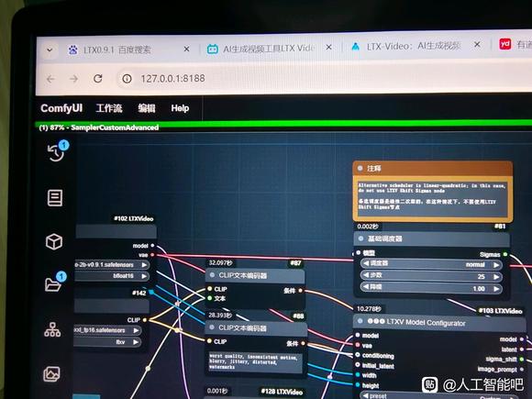Screen dimensions: 532x399
Task: Click the ComfyUI logo text
Action: [61, 108]
